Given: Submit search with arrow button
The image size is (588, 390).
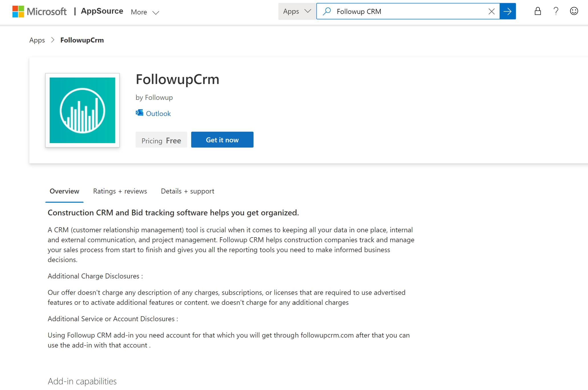Looking at the screenshot, I should point(508,11).
